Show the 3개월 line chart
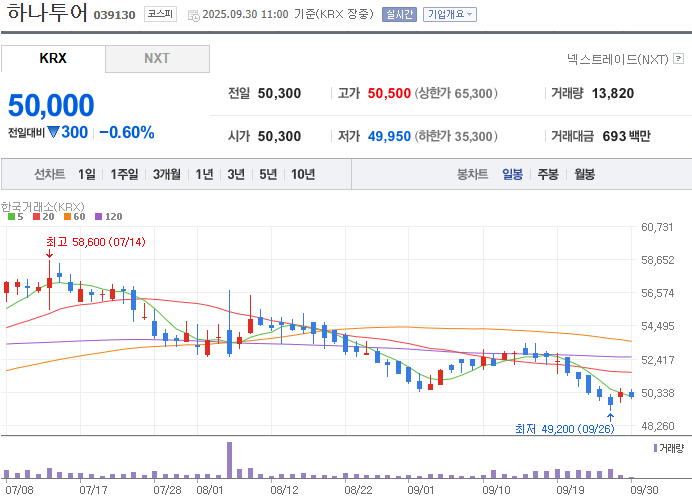The height and width of the screenshot is (501, 692). tap(167, 174)
